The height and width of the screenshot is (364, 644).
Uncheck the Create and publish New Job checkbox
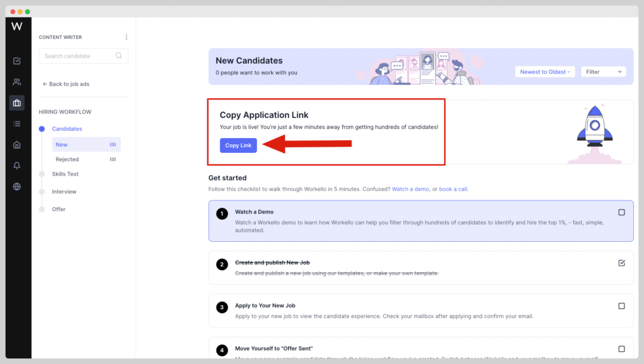[621, 263]
